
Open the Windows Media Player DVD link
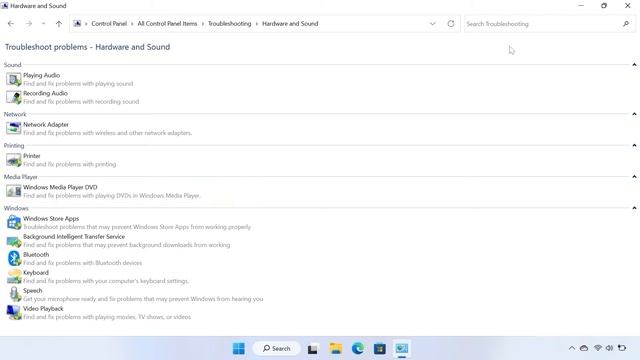[x=60, y=187]
